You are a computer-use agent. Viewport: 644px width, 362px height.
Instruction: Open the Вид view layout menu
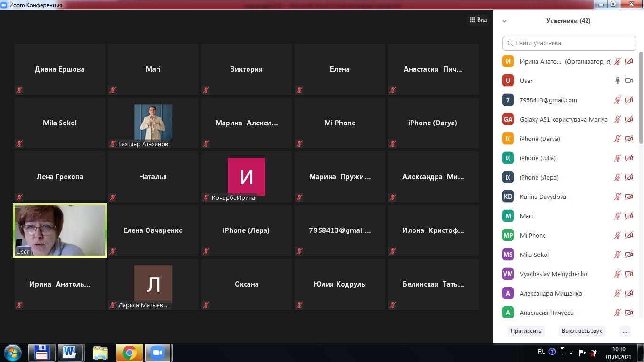pyautogui.click(x=478, y=20)
